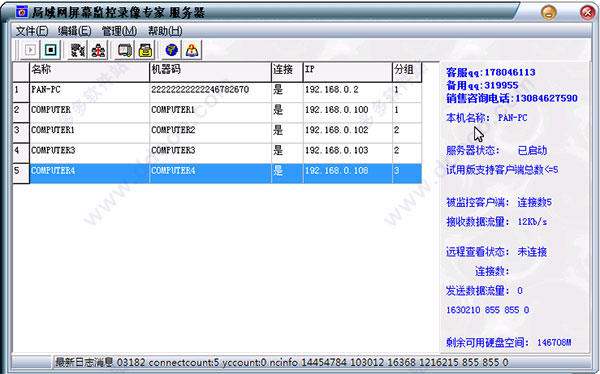Close the window with red X button
This screenshot has width=600, height=374.
point(588,13)
